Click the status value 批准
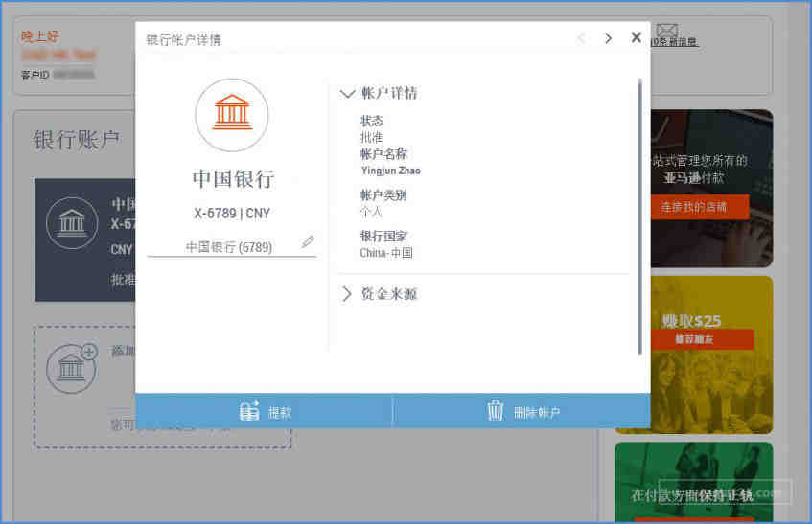Viewport: 812px width, 524px height. 371,137
